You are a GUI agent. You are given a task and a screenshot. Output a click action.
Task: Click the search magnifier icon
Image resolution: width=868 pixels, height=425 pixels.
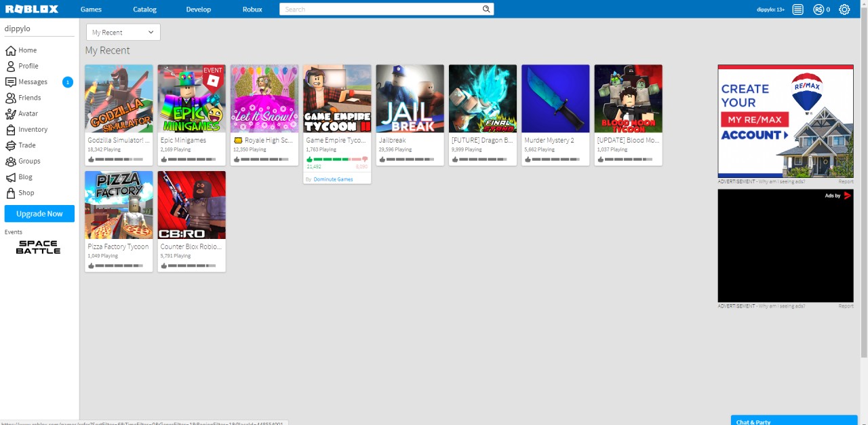point(486,9)
